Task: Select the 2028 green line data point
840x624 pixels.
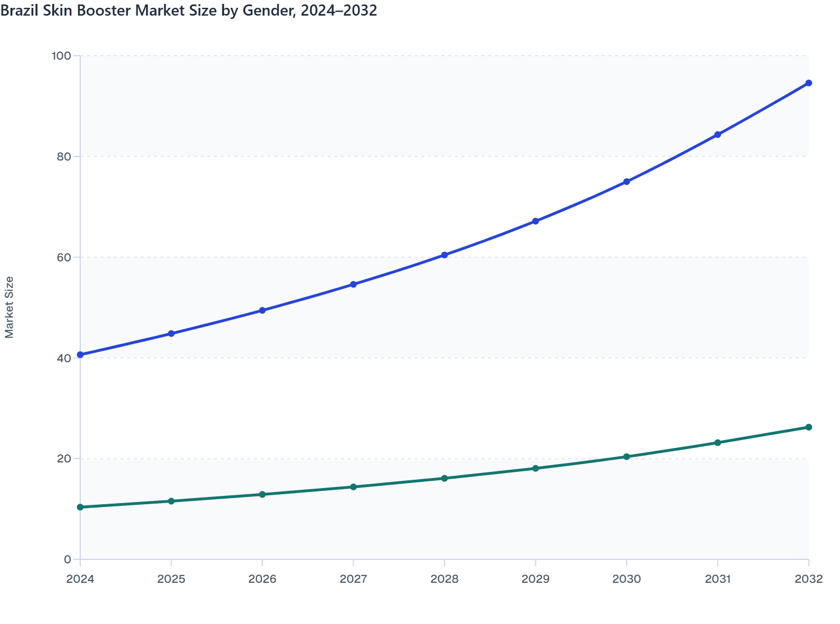Action: pos(444,478)
